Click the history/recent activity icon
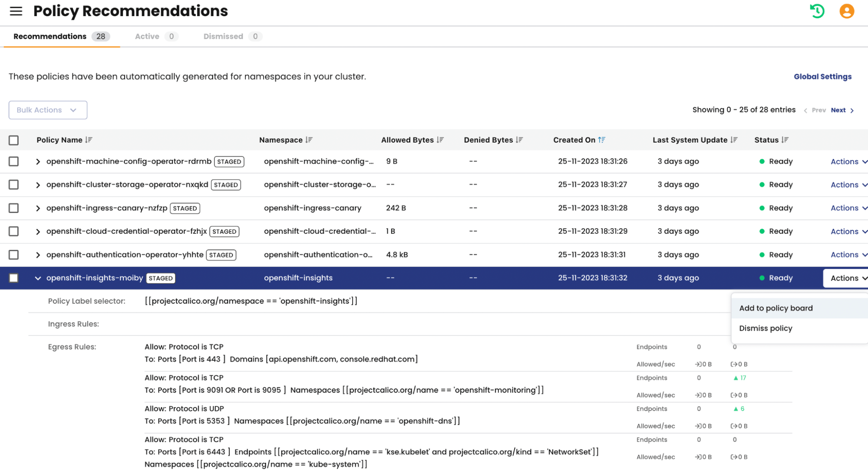Image resolution: width=868 pixels, height=472 pixels. click(x=817, y=11)
